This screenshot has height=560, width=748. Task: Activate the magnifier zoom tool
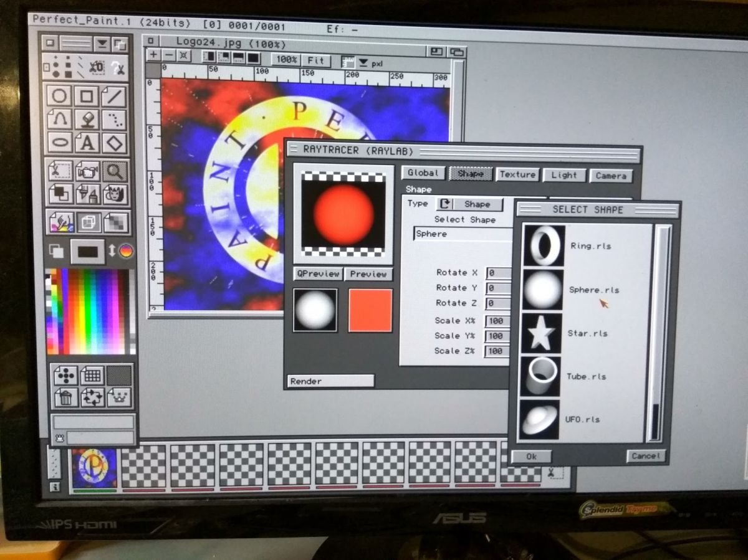point(115,171)
